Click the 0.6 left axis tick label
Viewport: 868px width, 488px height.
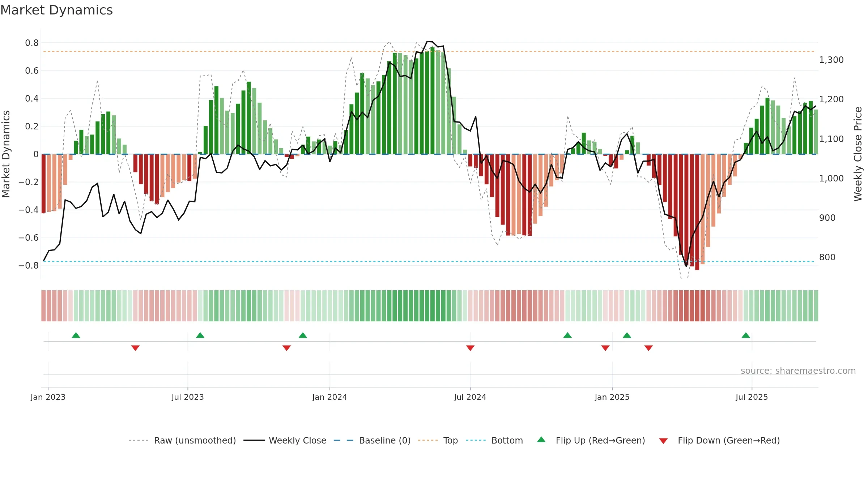click(32, 70)
